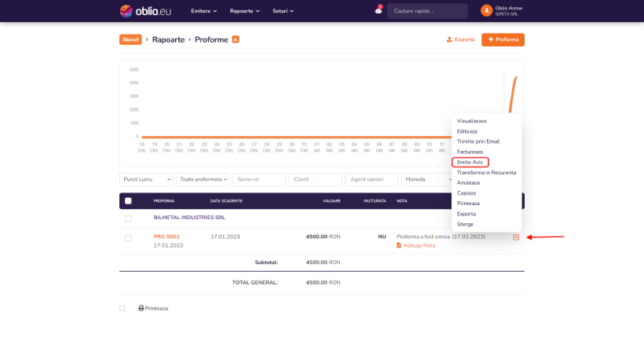Click the VALOARE column header
This screenshot has height=352, width=644.
(x=332, y=201)
